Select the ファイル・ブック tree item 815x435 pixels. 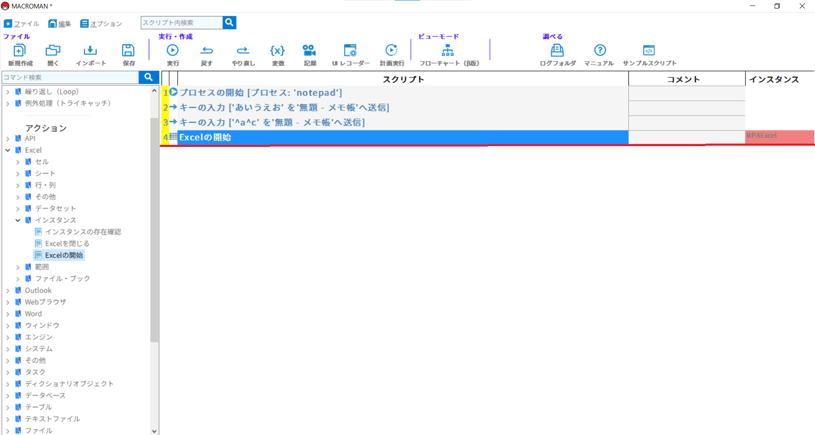pyautogui.click(x=62, y=279)
